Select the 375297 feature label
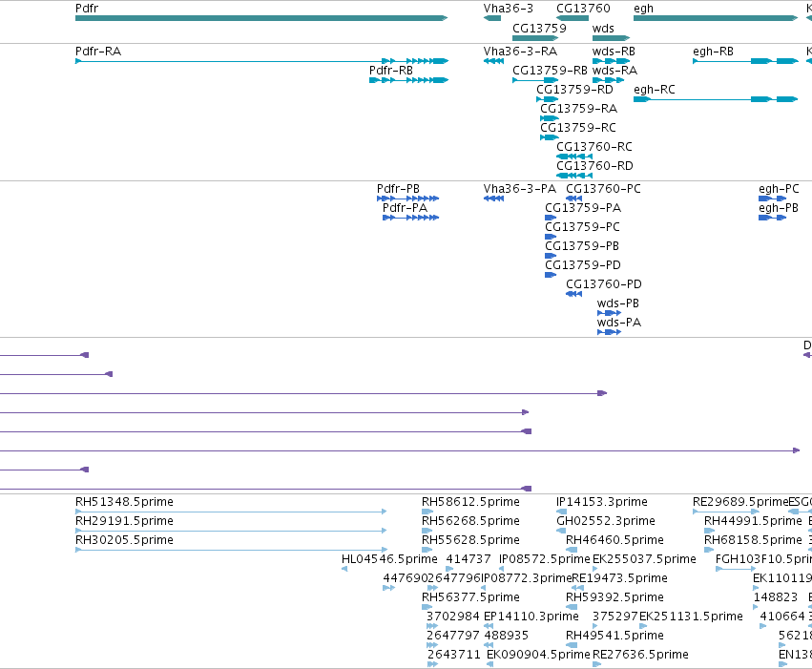Screen dimensions: 812x669 pos(615,617)
